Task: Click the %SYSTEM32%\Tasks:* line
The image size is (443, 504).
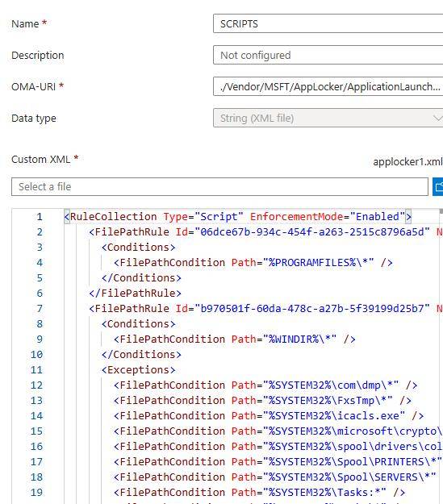Action: [x=259, y=493]
